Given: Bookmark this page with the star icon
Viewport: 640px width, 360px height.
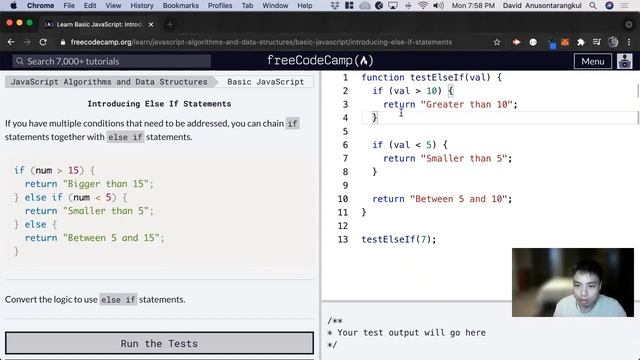Looking at the screenshot, I should (x=497, y=42).
